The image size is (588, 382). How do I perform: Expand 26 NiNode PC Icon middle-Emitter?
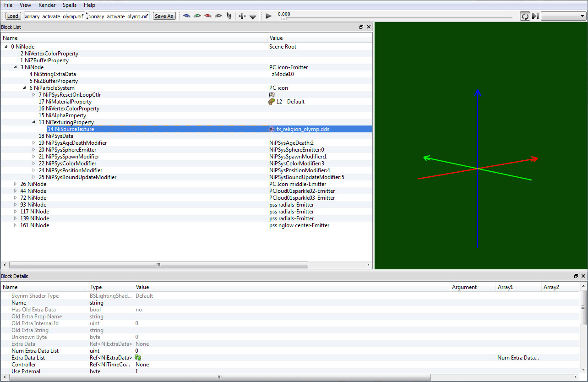(15, 184)
